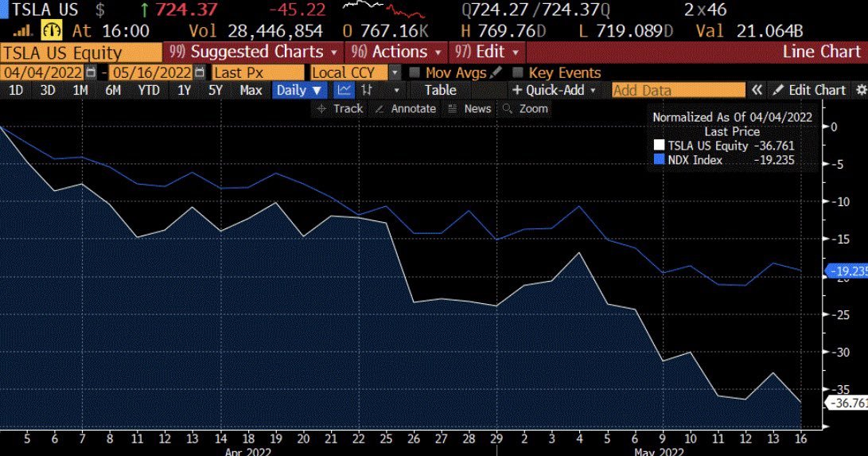
Task: Enable the Mov Avgs checkbox
Action: pos(414,72)
